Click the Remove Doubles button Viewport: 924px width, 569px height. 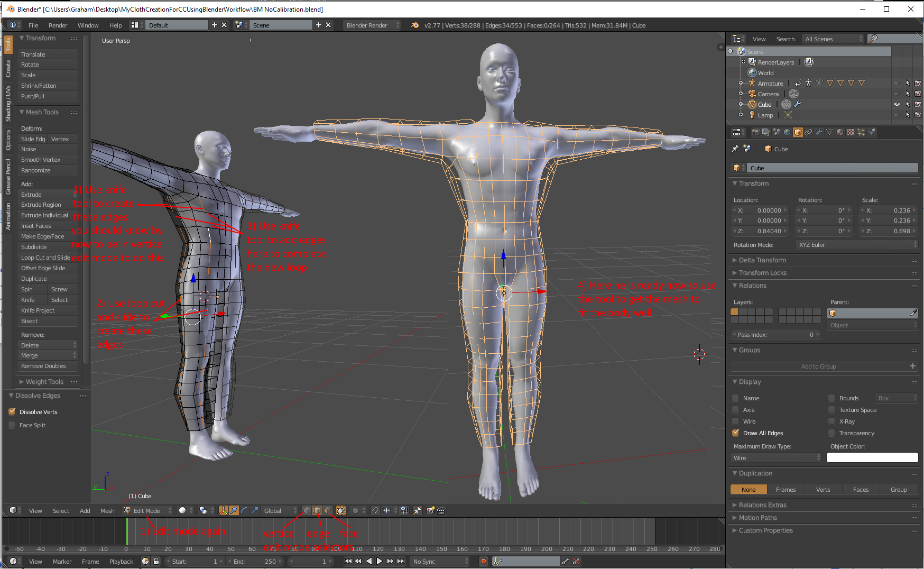47,365
